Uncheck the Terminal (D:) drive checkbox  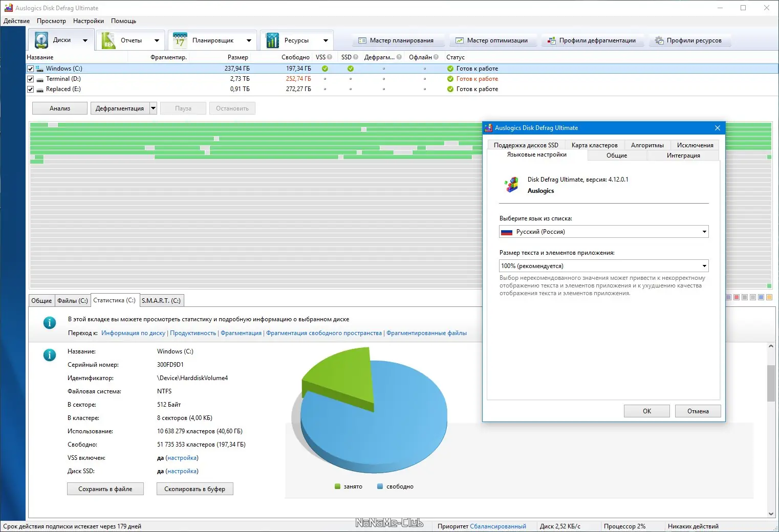pos(30,79)
